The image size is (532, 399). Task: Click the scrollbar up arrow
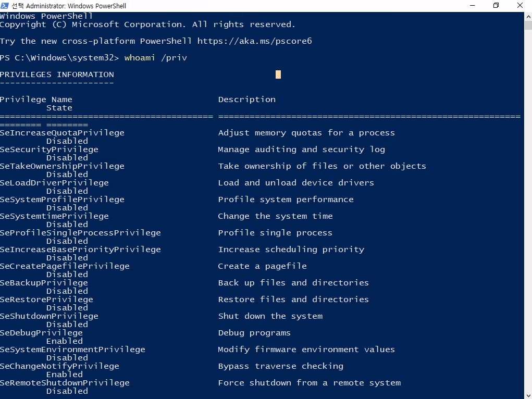coord(528,16)
